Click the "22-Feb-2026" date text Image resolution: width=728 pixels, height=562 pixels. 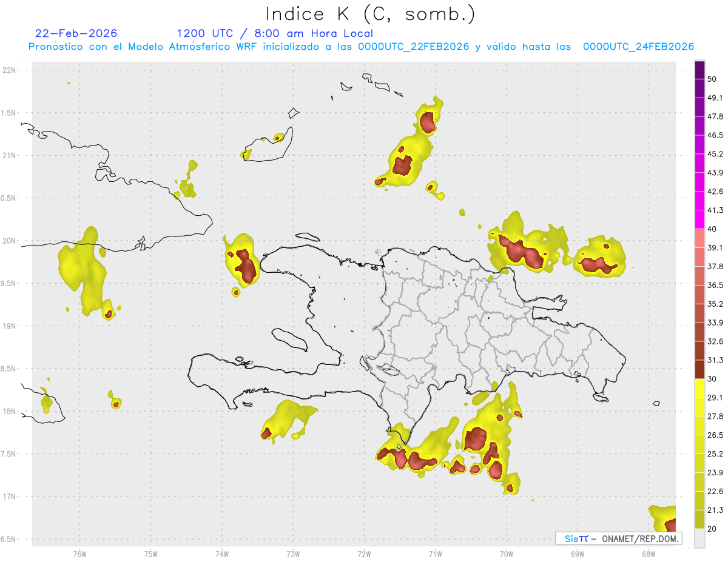click(x=76, y=33)
